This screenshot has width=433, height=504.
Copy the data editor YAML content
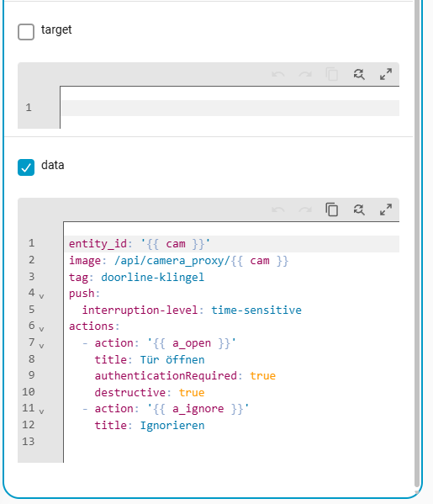tap(332, 210)
